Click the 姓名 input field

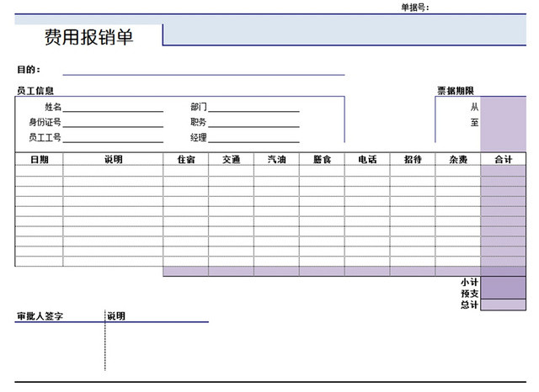pyautogui.click(x=113, y=107)
